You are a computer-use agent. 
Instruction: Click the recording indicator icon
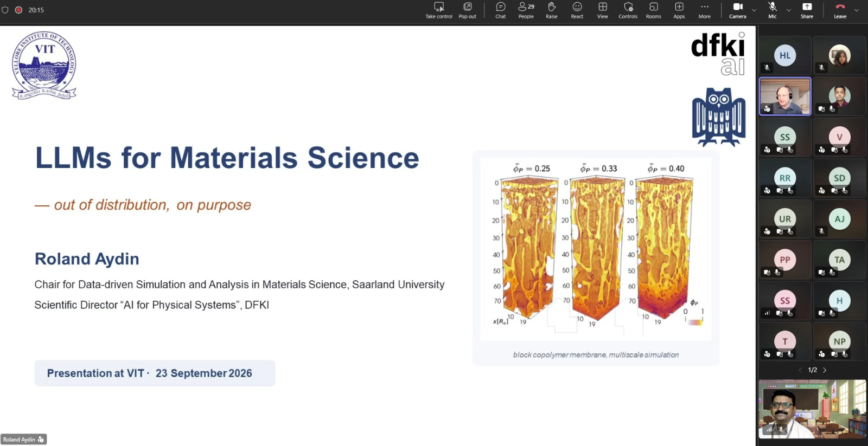(x=18, y=10)
